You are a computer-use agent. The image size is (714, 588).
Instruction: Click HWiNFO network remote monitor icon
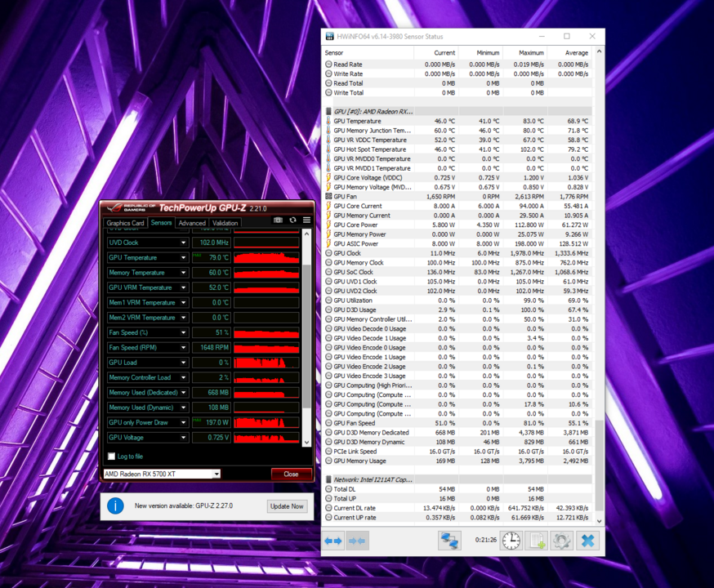pyautogui.click(x=450, y=541)
